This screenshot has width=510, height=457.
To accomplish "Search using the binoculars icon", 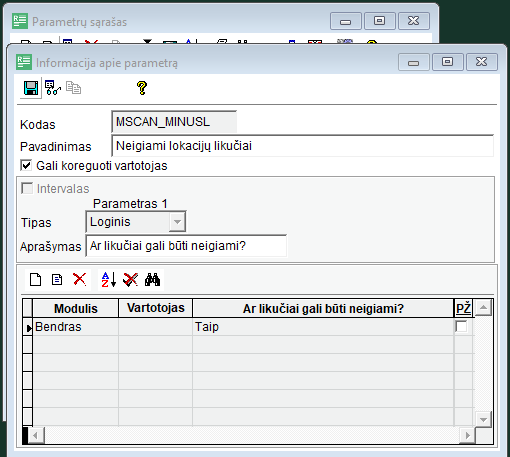I will tap(152, 280).
